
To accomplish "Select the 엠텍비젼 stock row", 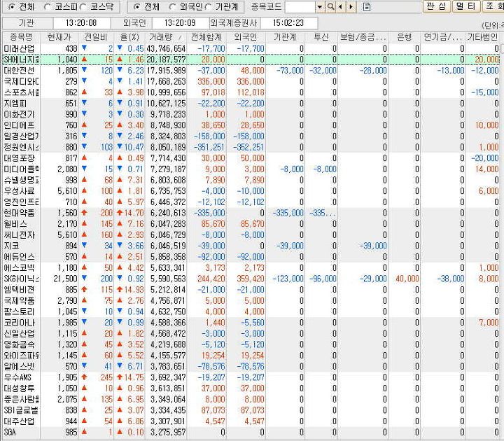I will (x=251, y=290).
